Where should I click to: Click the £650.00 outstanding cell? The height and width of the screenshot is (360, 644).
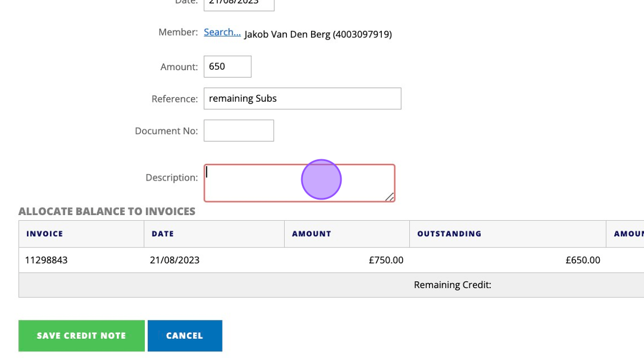[x=582, y=260]
